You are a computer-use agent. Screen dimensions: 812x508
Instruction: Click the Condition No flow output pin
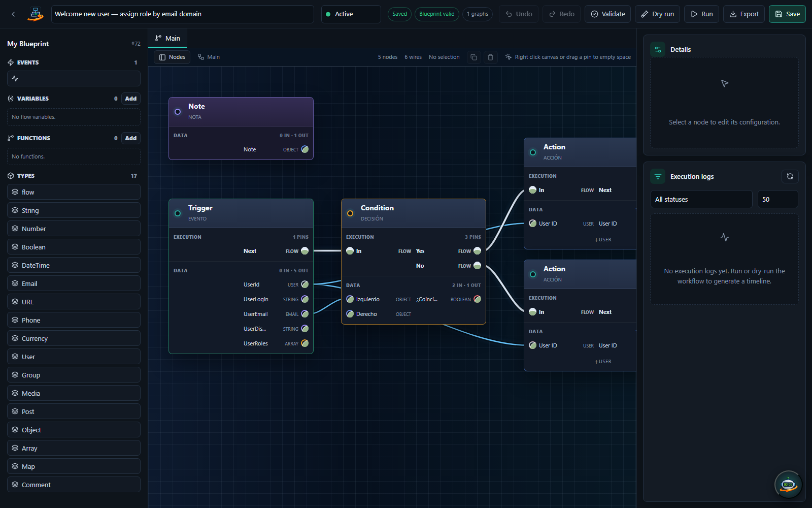(477, 266)
